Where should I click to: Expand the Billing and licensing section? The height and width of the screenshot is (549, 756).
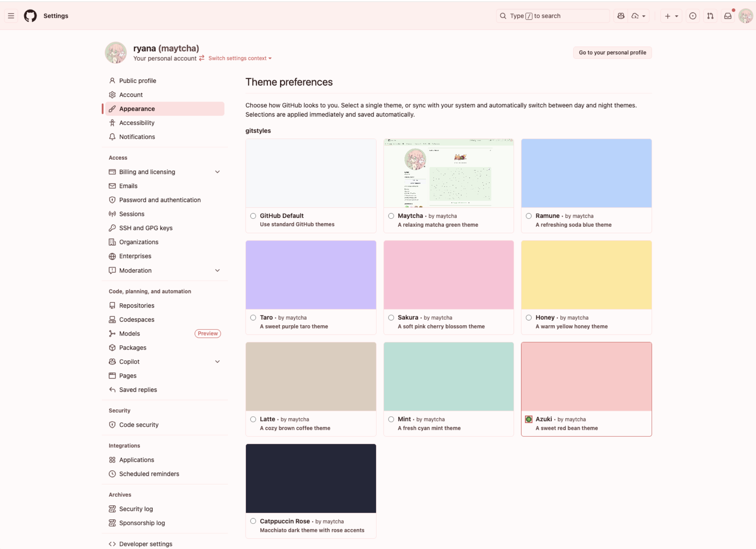point(217,172)
